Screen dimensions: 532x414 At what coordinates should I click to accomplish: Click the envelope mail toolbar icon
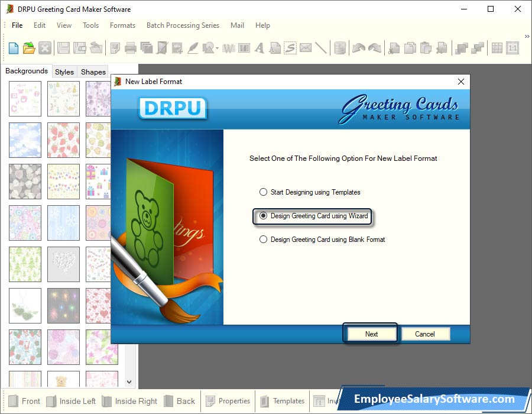(306, 48)
